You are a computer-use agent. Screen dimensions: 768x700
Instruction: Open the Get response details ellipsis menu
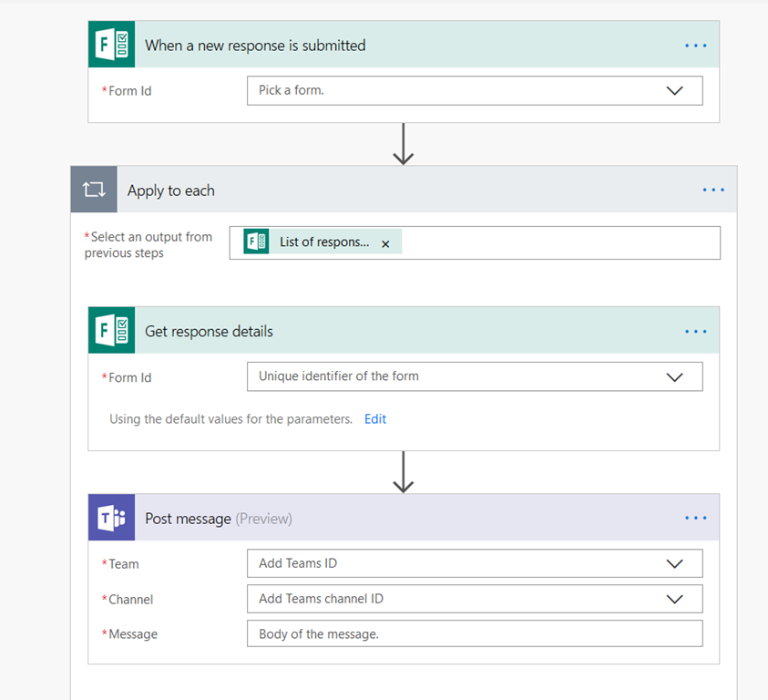pos(695,332)
